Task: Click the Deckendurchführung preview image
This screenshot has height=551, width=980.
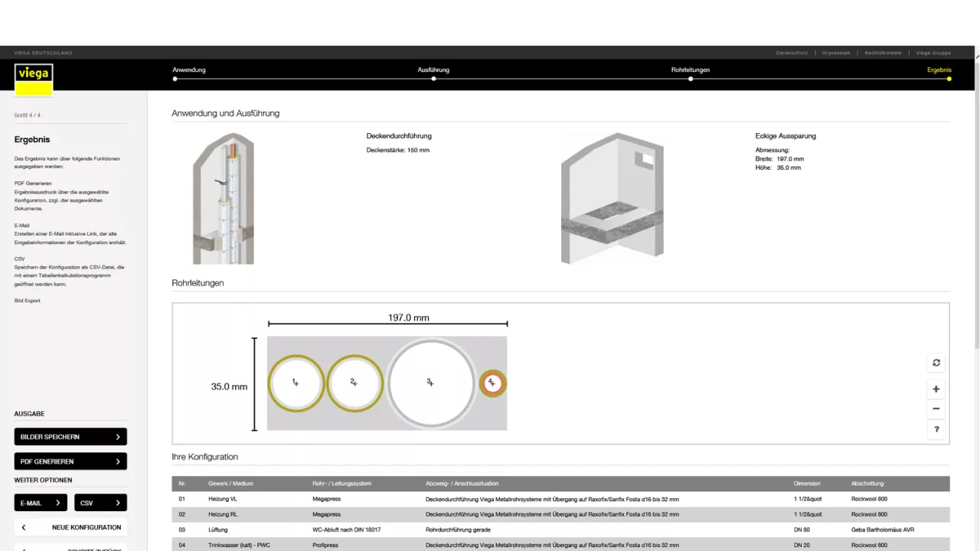Action: 224,197
